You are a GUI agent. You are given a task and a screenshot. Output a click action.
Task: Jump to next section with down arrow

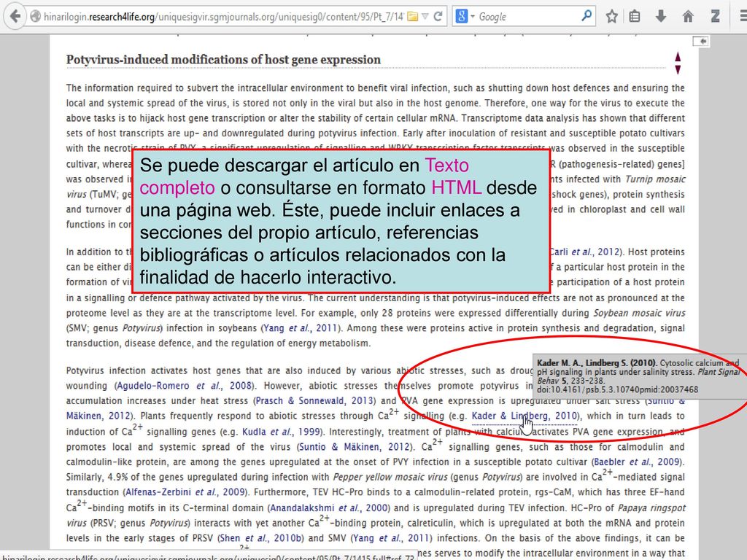coord(678,69)
